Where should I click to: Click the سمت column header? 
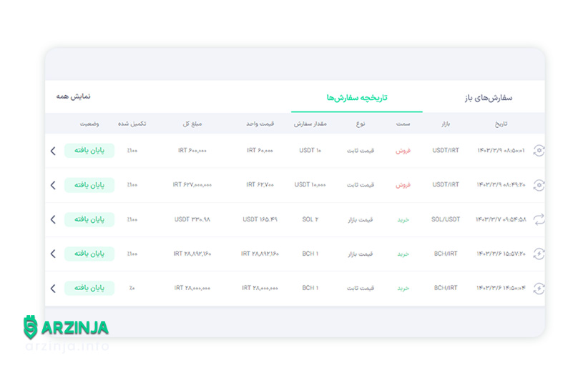click(x=403, y=124)
